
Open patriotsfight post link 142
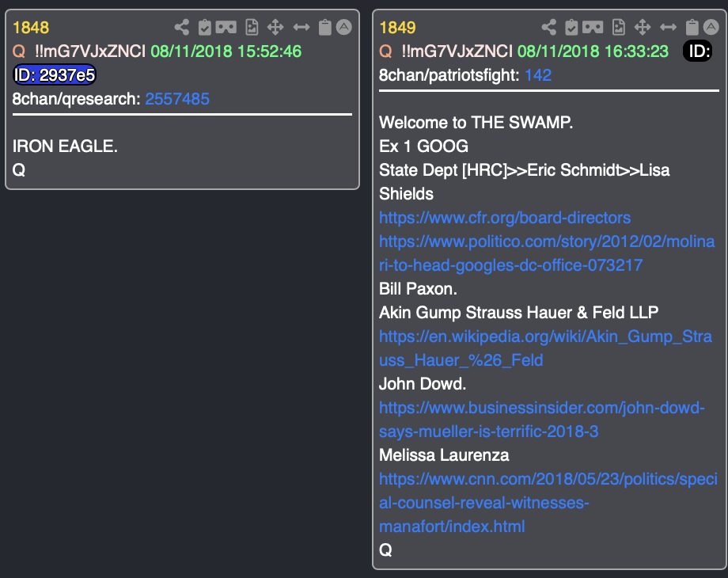538,75
